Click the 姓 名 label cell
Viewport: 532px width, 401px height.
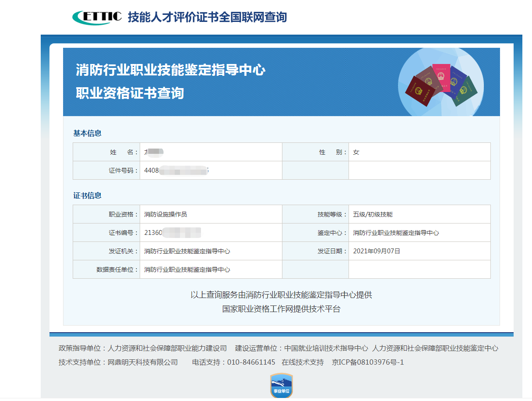pyautogui.click(x=106, y=152)
